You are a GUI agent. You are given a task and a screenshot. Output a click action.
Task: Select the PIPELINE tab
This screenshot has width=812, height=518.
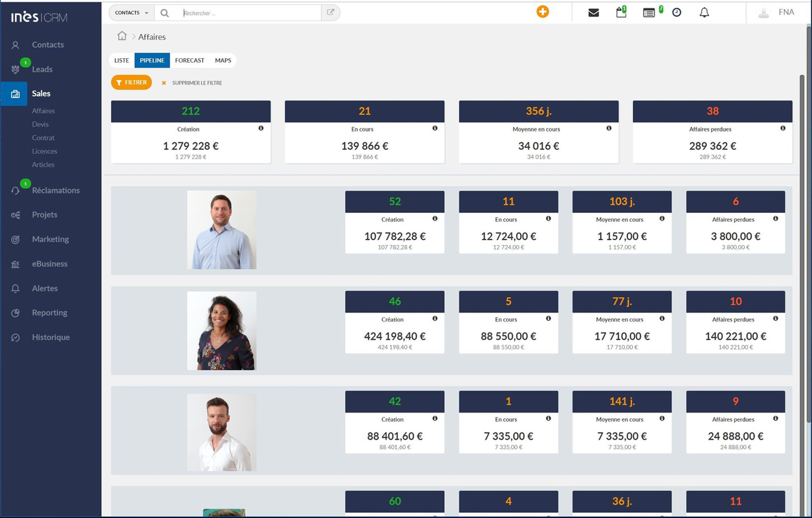tap(152, 61)
